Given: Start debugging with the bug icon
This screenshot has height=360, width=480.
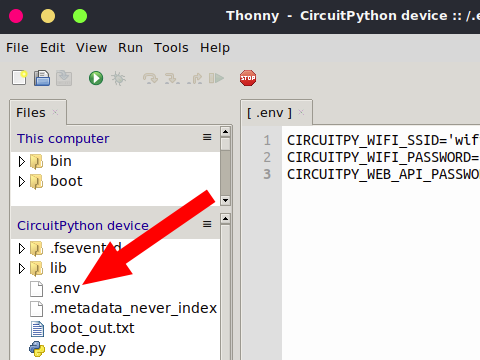Looking at the screenshot, I should click(118, 78).
